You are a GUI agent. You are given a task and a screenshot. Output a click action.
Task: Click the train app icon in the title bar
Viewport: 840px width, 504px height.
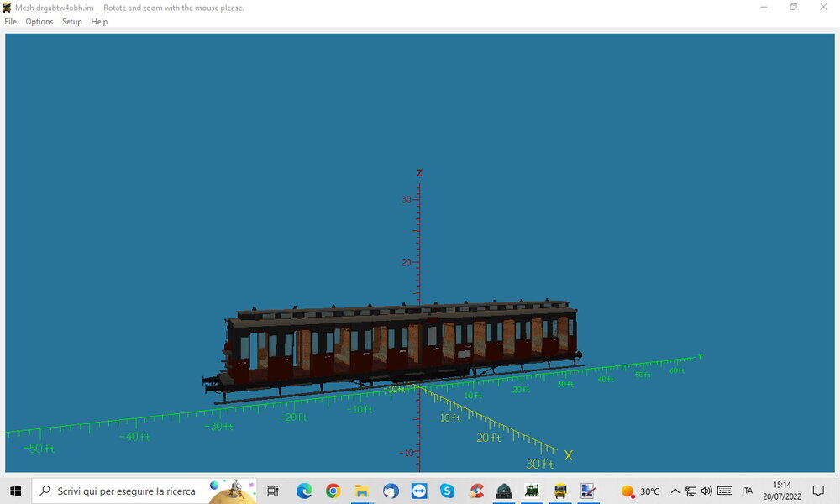coord(7,8)
